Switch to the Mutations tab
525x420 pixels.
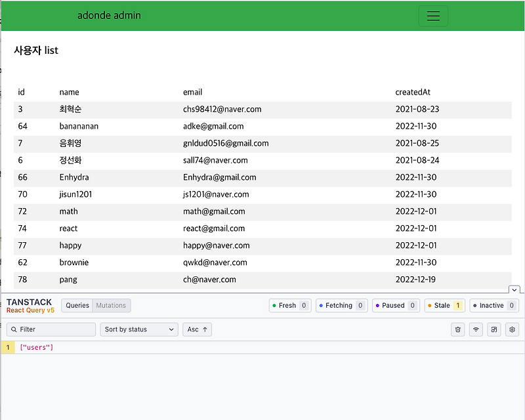111,305
